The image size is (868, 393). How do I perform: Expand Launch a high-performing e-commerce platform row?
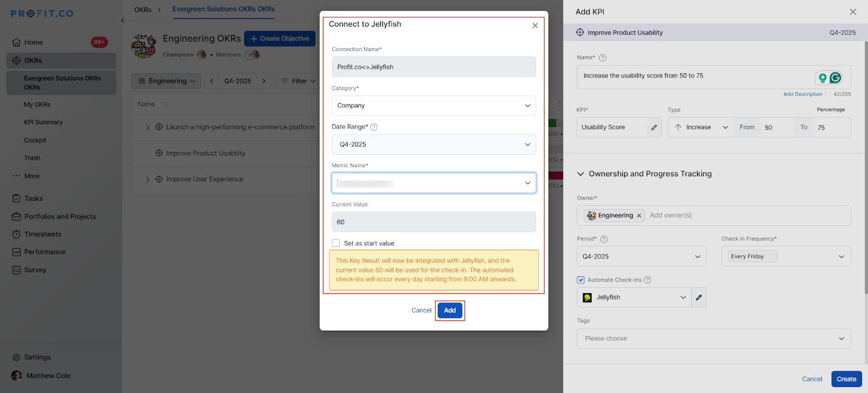[x=148, y=128]
